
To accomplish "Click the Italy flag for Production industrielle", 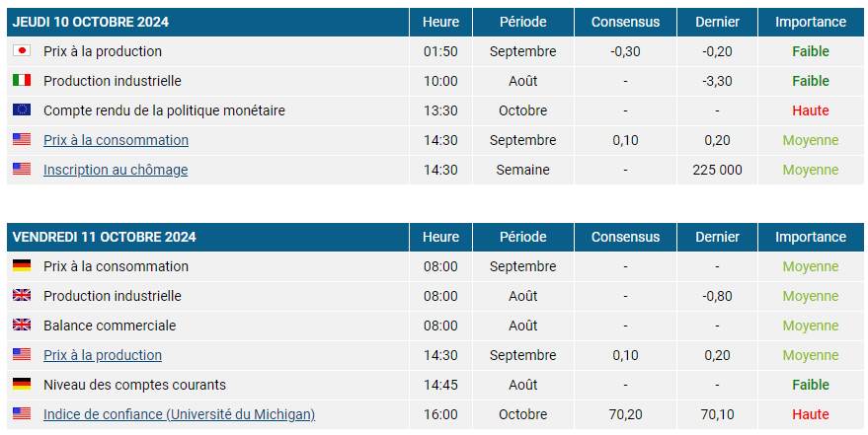I will click(22, 81).
